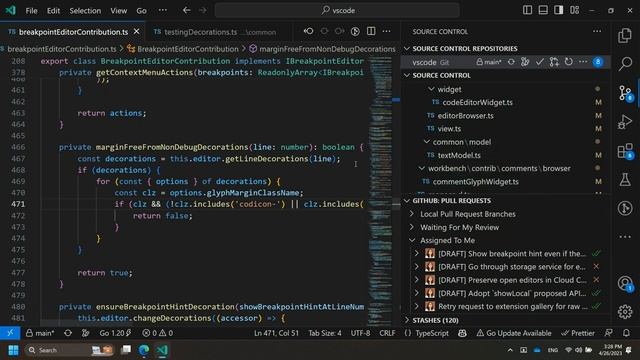
Task: Open the Extensions view
Action: 625,151
